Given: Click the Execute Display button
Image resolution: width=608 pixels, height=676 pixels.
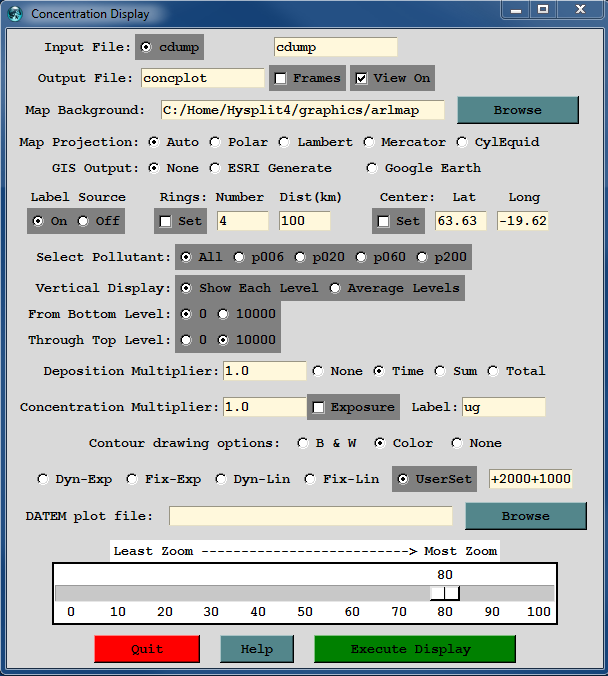Looking at the screenshot, I should tap(414, 649).
